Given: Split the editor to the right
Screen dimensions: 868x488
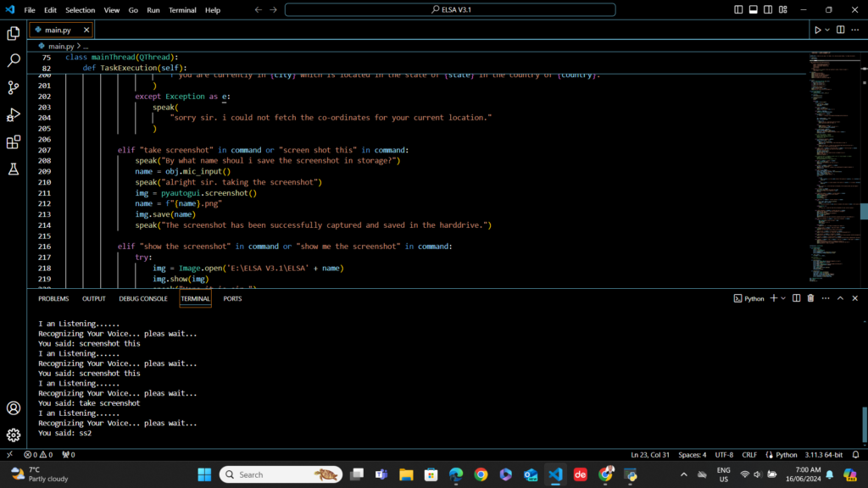Looking at the screenshot, I should coord(840,30).
